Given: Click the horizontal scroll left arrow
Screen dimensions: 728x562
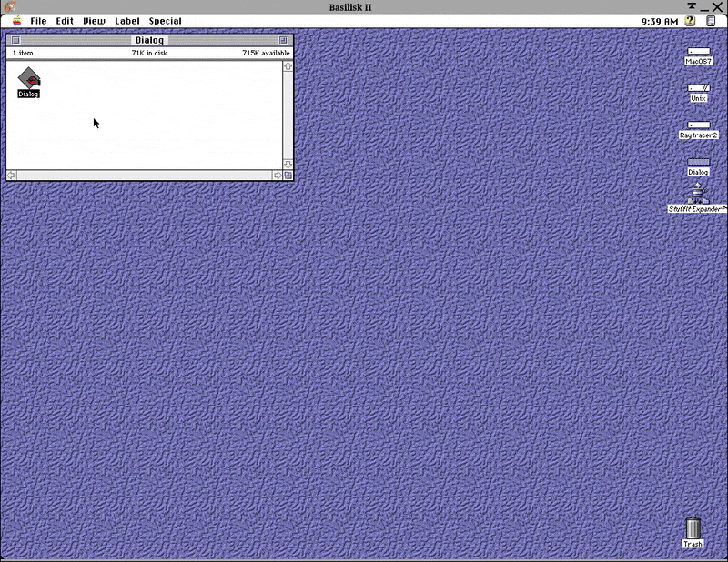Looking at the screenshot, I should pos(11,175).
